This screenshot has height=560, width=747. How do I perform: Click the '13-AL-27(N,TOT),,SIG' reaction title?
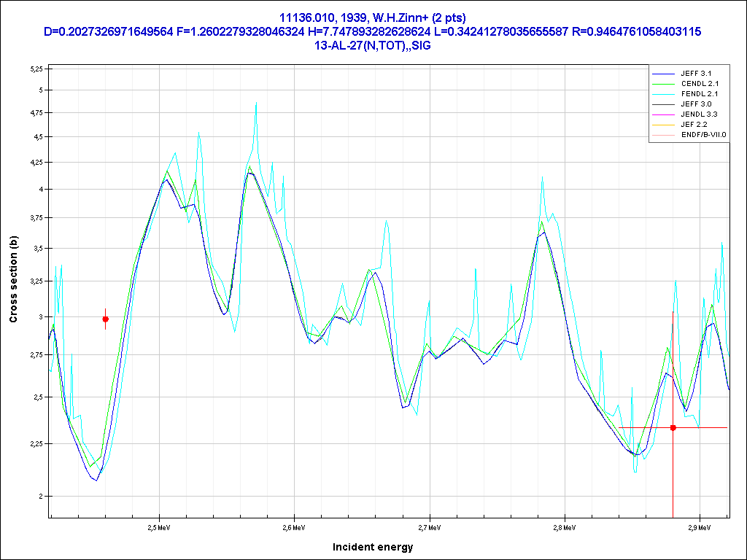pos(373,45)
